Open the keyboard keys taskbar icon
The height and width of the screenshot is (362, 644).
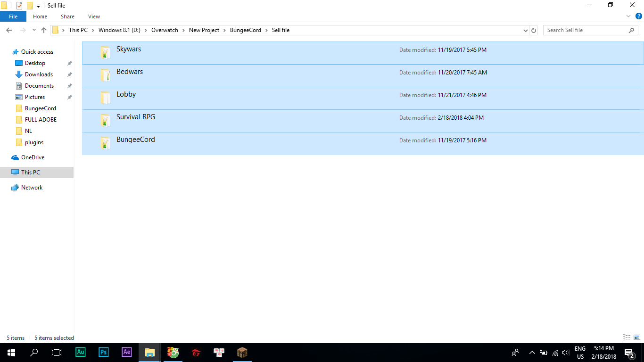pos(219,353)
